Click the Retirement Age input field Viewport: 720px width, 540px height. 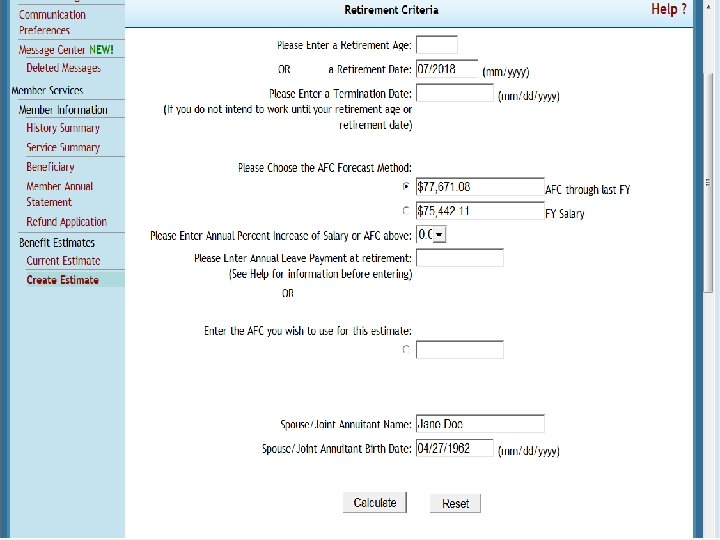point(437,45)
